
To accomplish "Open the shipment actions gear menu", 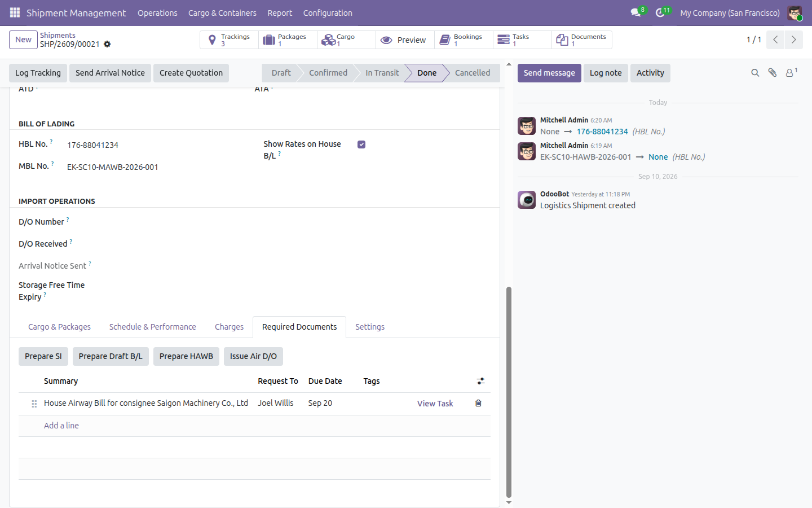I will [x=107, y=44].
